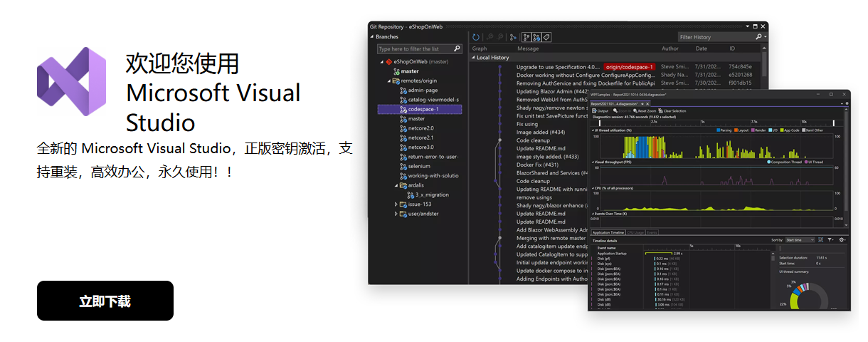Switch to the Events tab in diagnostics
Screen dimensions: 868x342
[652, 232]
